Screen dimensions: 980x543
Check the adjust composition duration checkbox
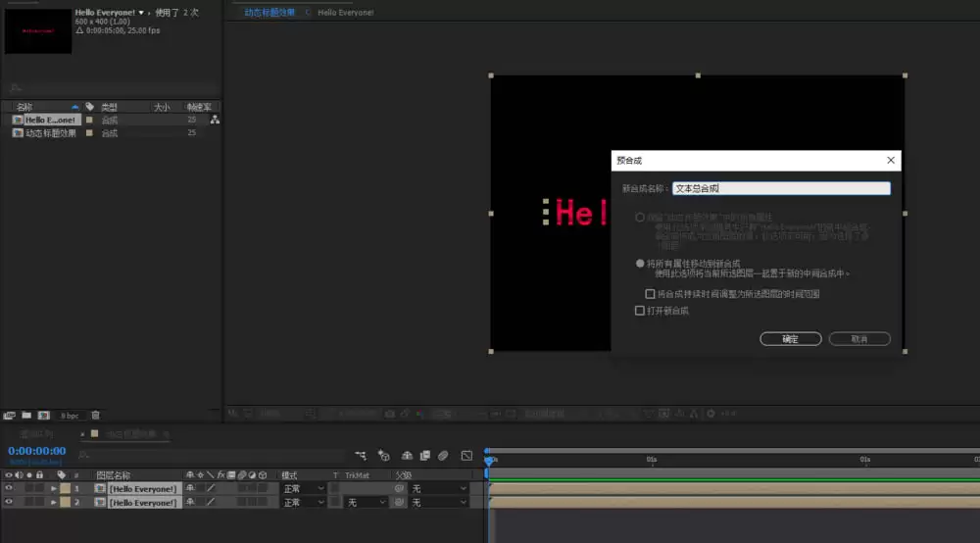point(650,294)
